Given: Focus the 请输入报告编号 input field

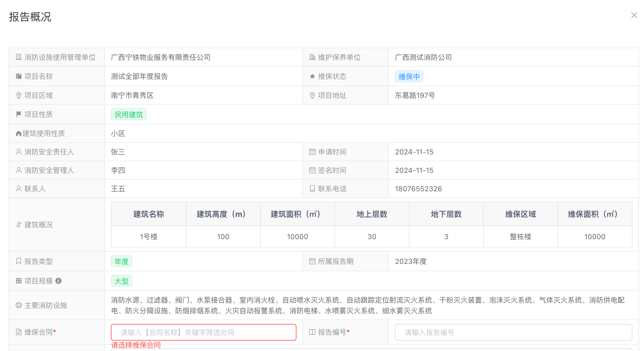Looking at the screenshot, I should (513, 332).
